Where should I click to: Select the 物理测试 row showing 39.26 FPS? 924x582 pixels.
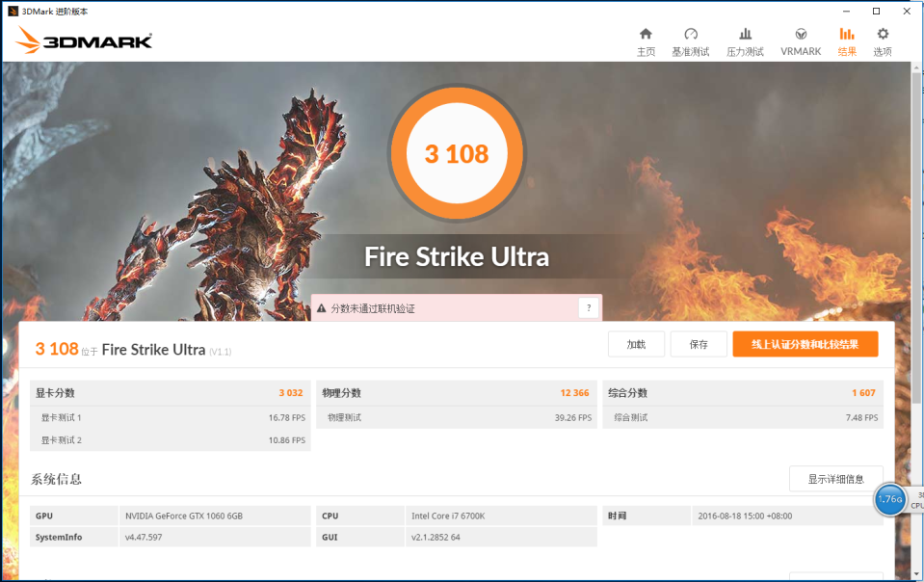pos(457,417)
